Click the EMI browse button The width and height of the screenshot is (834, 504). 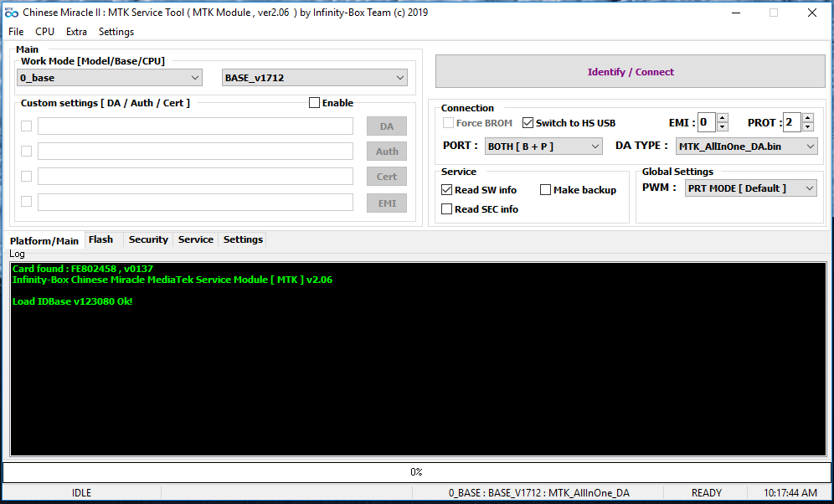387,203
